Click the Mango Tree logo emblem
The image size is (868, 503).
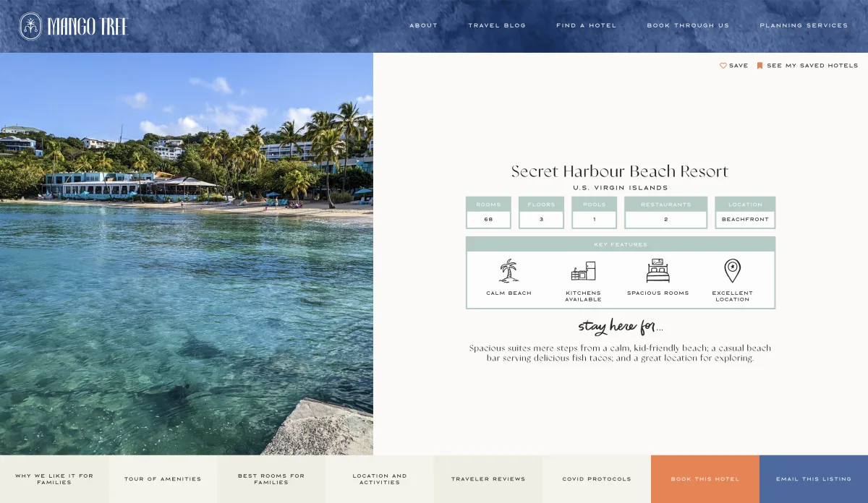tap(30, 26)
